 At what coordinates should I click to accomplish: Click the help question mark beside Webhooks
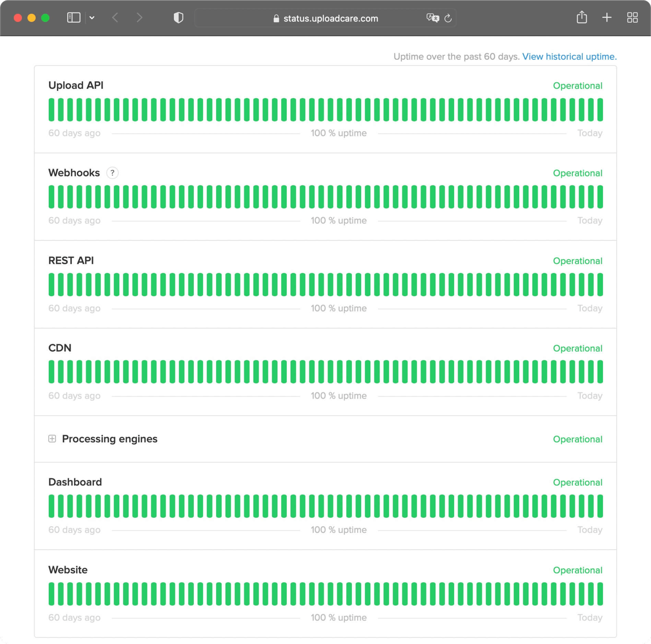[112, 173]
